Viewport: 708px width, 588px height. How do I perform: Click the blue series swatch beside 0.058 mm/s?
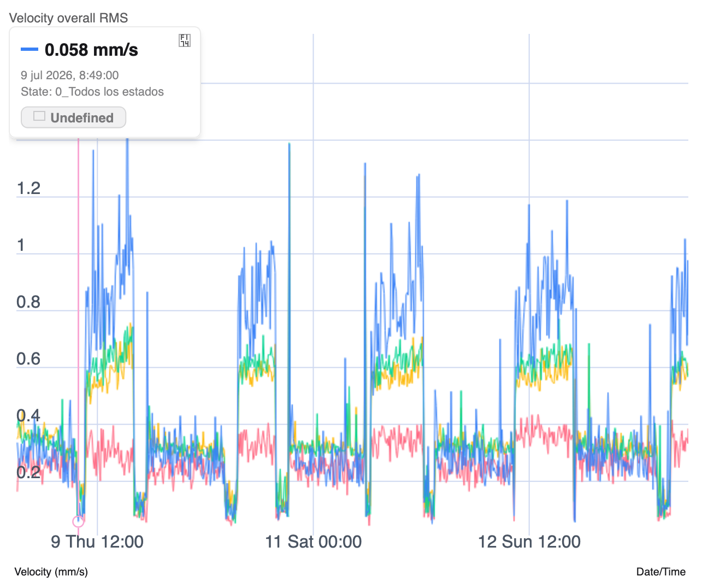29,50
